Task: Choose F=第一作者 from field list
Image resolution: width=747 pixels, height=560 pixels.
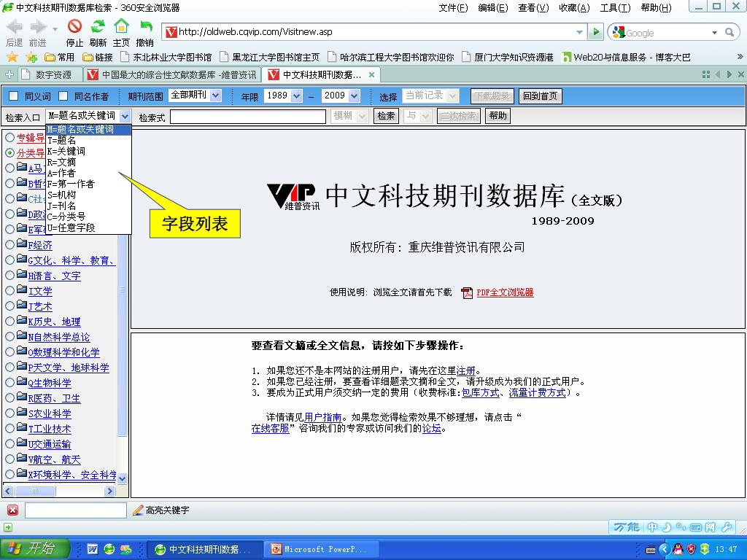Action: [88, 184]
